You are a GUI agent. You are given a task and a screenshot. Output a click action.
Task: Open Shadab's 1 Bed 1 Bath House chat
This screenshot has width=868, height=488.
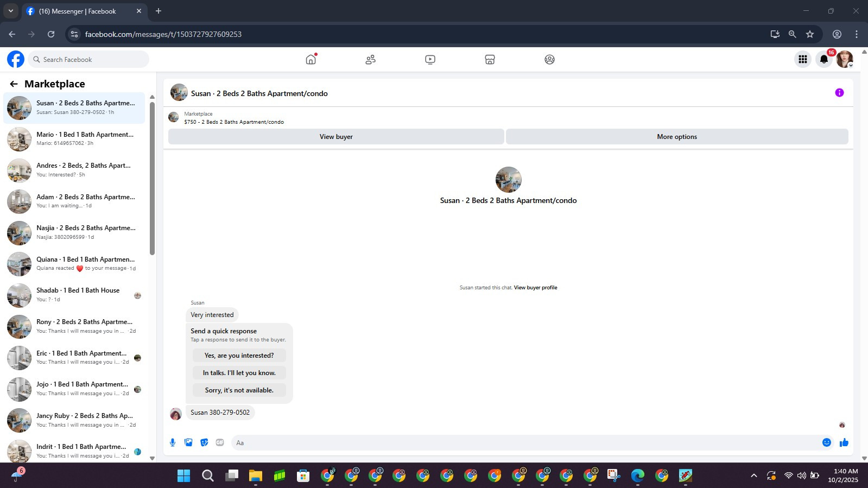pos(74,295)
